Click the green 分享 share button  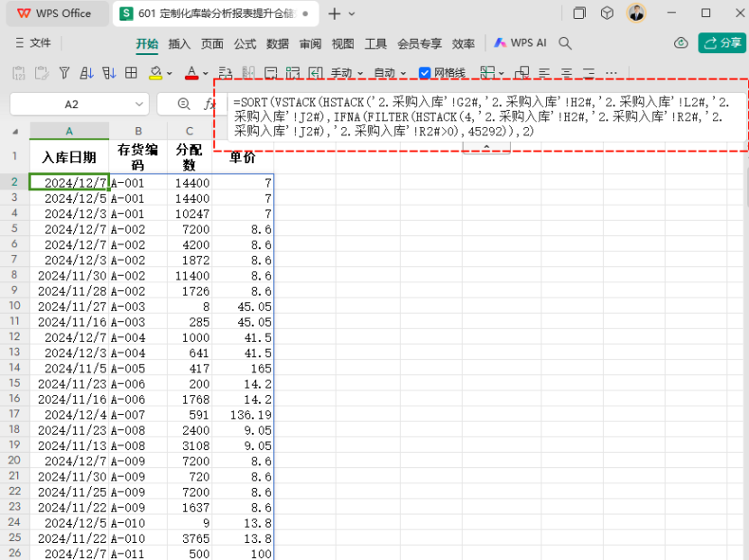[x=722, y=43]
